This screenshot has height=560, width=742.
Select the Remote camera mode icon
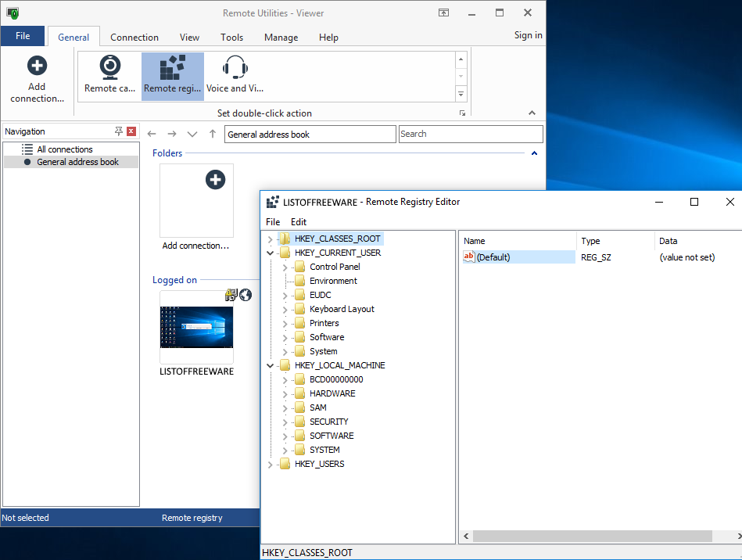tap(109, 67)
